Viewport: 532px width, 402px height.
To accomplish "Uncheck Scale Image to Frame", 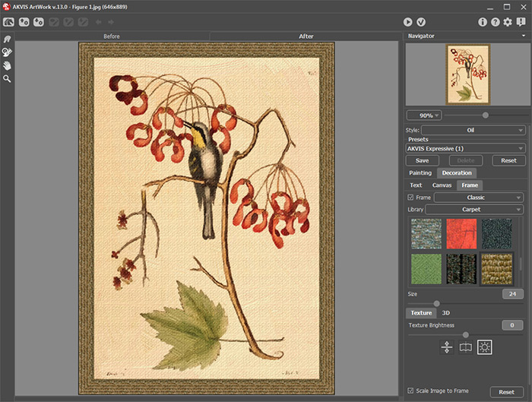I will coord(411,391).
